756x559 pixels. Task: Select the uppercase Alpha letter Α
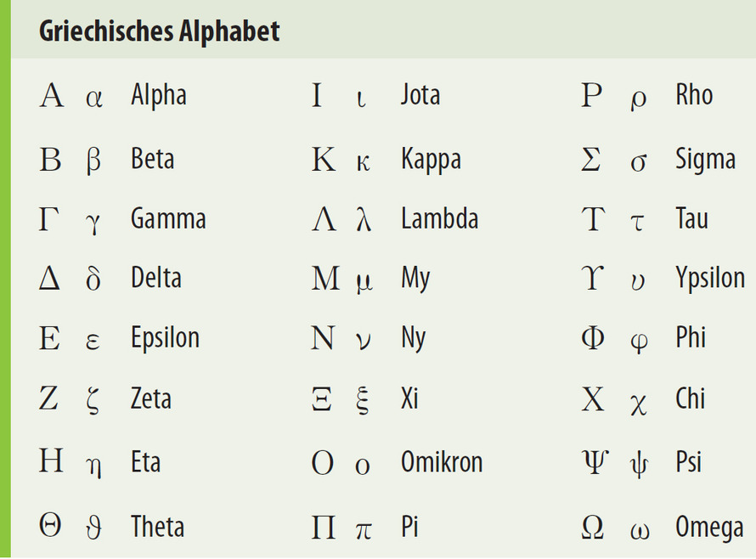51,95
